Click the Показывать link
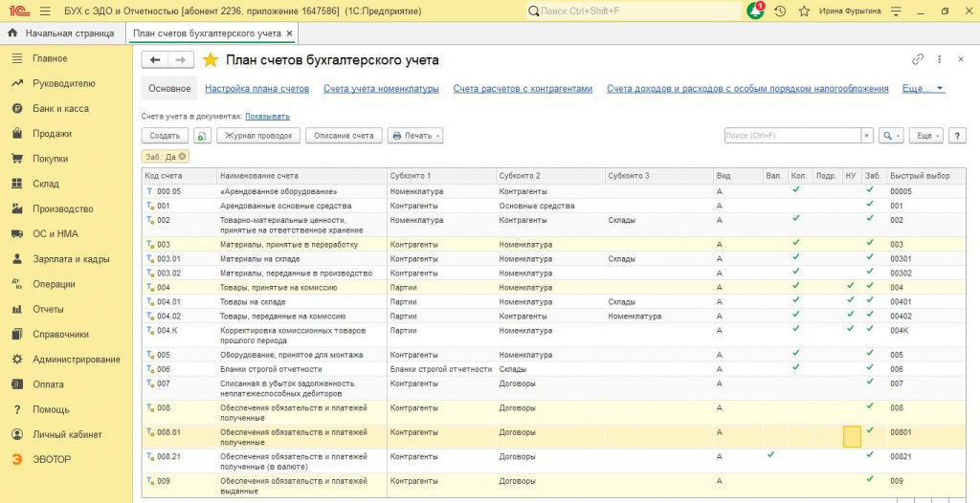This screenshot has height=503, width=980. coord(267,117)
